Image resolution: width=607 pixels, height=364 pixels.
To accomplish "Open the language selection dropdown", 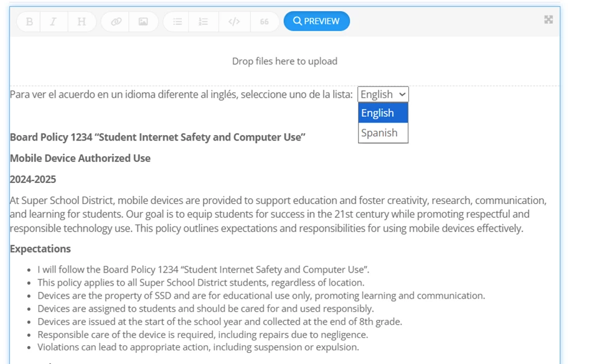I will point(382,94).
